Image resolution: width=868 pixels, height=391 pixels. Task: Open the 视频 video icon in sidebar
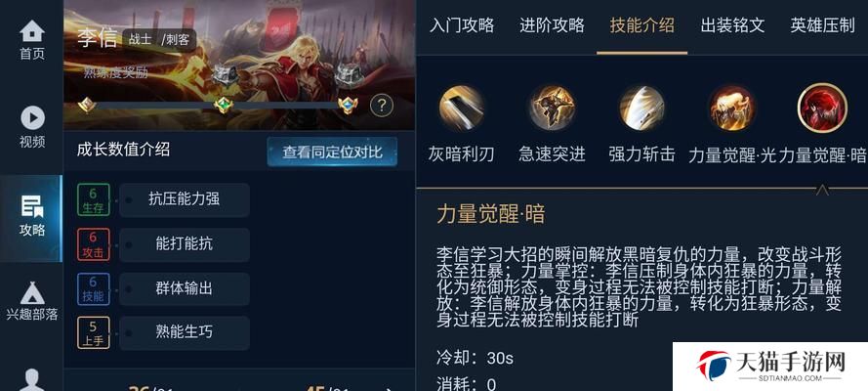[32, 118]
